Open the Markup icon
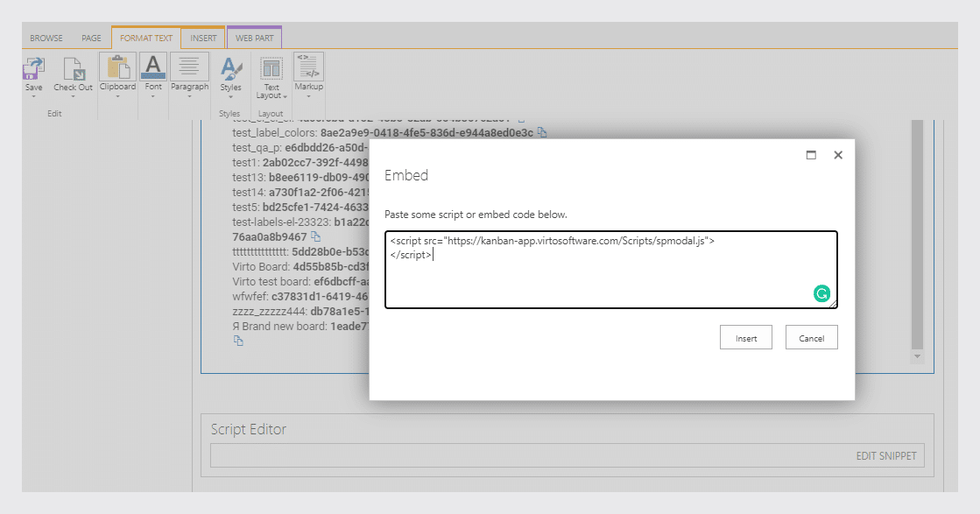The image size is (980, 514). coord(309,67)
